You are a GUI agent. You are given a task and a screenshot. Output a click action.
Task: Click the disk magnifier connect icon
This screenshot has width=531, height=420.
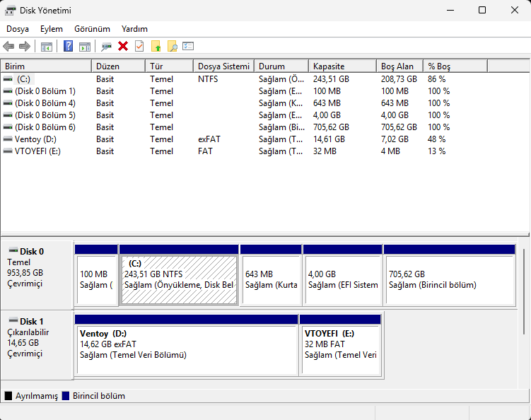click(106, 47)
